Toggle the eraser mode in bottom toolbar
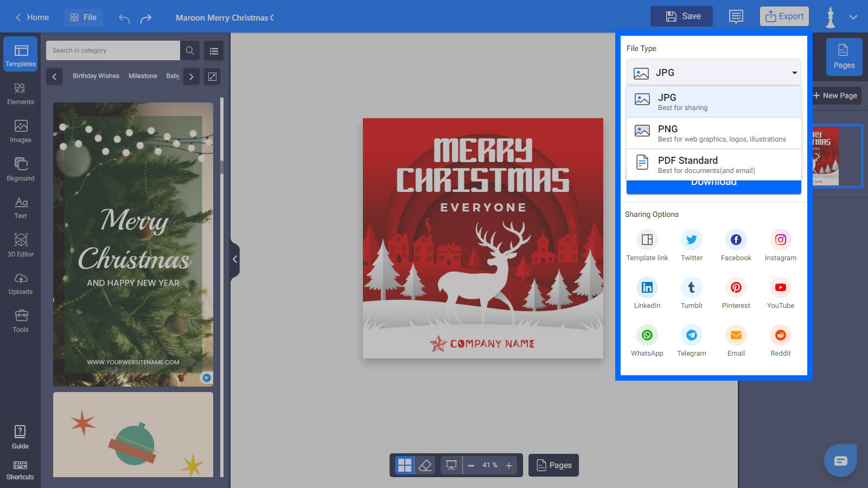 tap(425, 465)
